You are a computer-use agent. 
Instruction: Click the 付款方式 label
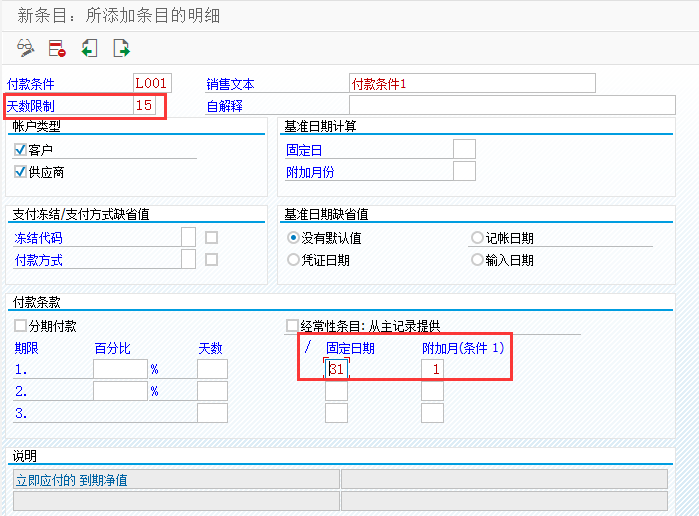[38, 260]
